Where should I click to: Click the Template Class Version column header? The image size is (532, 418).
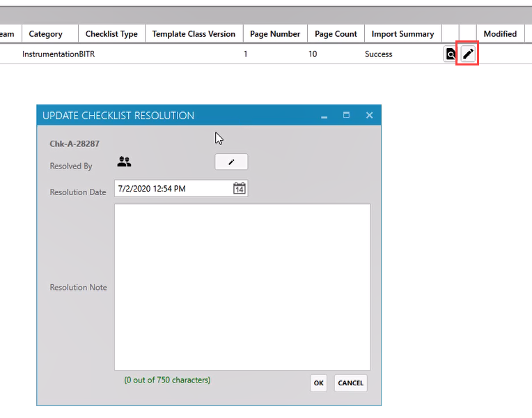coord(194,33)
